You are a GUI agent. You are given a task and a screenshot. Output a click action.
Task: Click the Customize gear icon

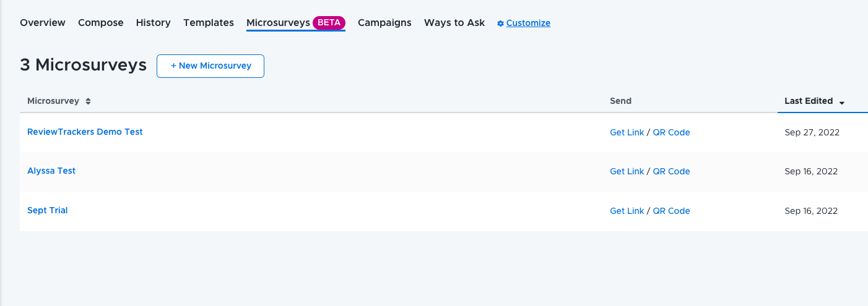(x=500, y=23)
